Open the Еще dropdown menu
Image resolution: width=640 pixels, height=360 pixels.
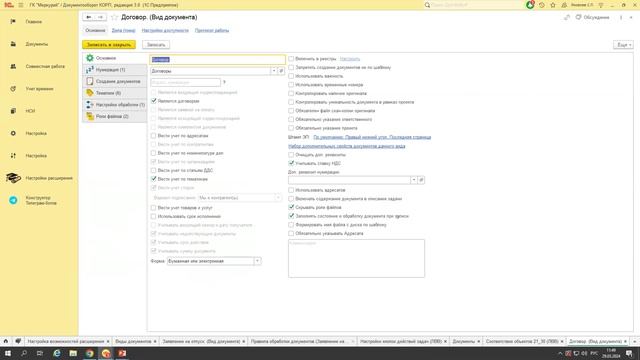pos(623,45)
